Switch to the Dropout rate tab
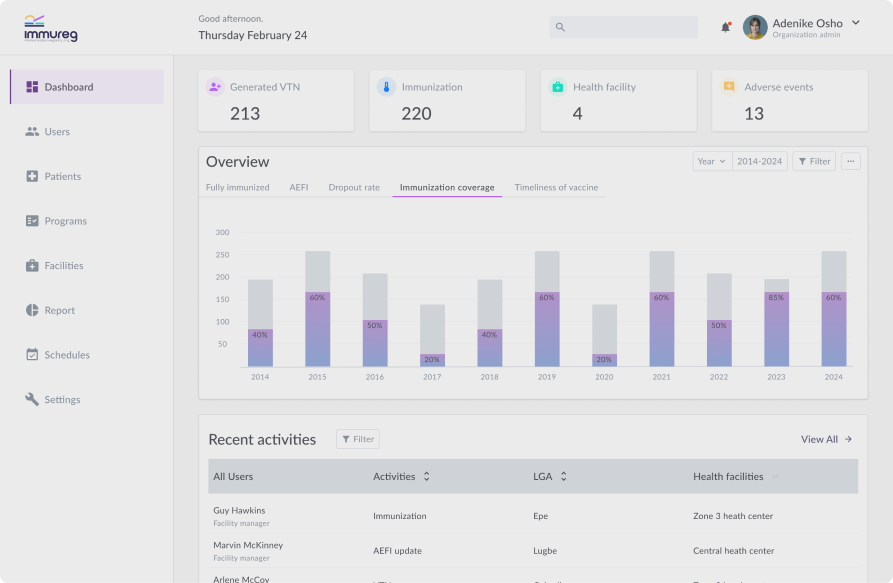 click(354, 187)
